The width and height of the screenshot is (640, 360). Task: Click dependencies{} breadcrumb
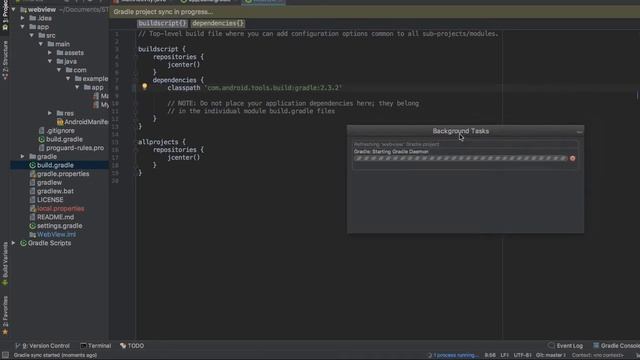pos(218,23)
